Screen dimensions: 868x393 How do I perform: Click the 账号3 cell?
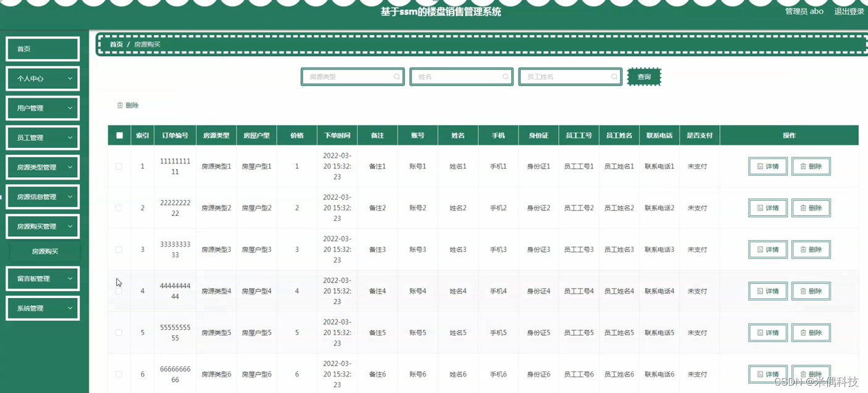[417, 250]
